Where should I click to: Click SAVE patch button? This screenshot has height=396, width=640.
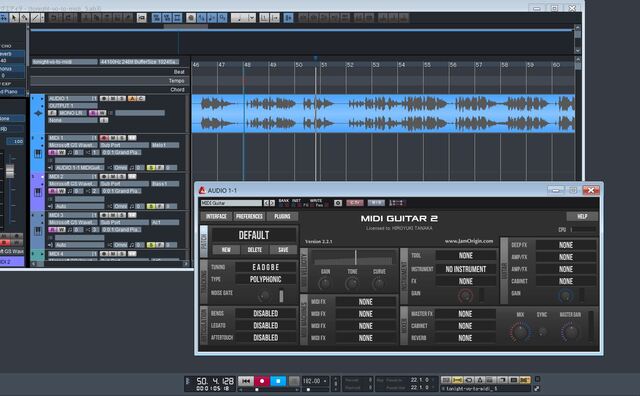(283, 249)
